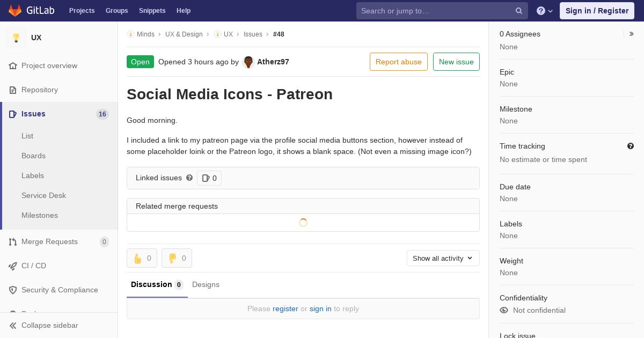This screenshot has height=338, width=644.
Task: Click thumbs down reaction
Action: pos(177,258)
